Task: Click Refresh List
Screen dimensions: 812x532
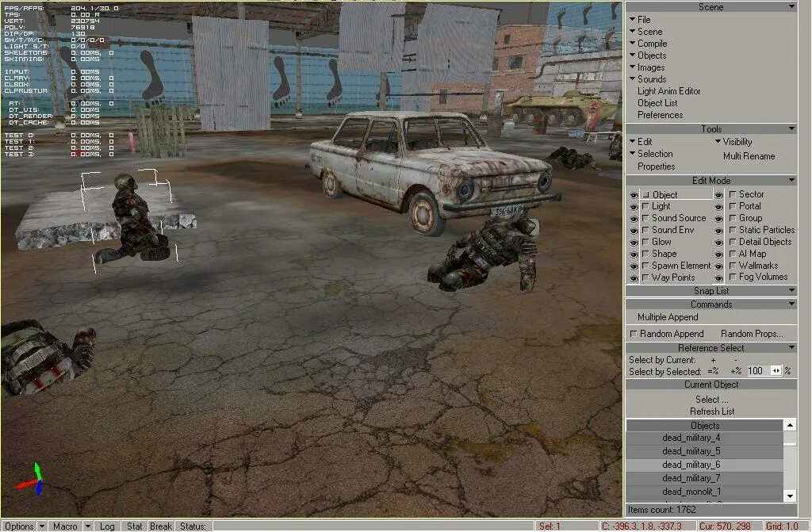Action: [x=711, y=411]
